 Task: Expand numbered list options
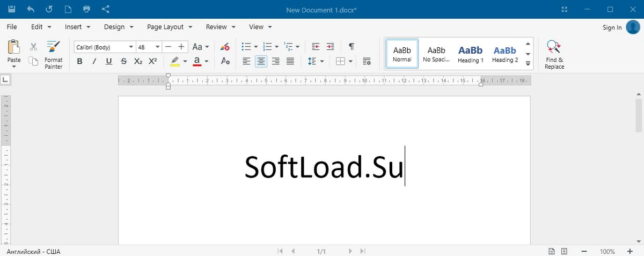276,47
